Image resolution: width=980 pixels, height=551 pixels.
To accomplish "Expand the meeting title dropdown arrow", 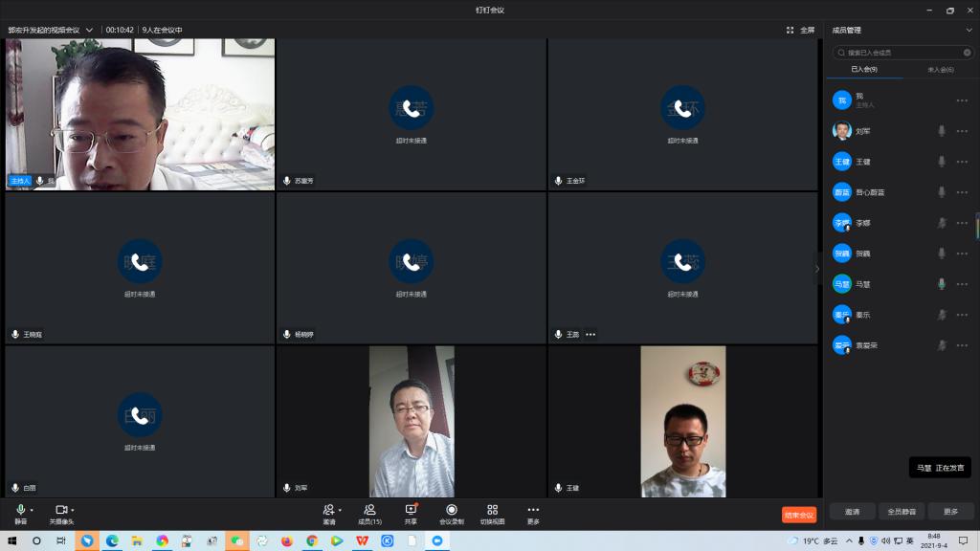I will (x=89, y=30).
